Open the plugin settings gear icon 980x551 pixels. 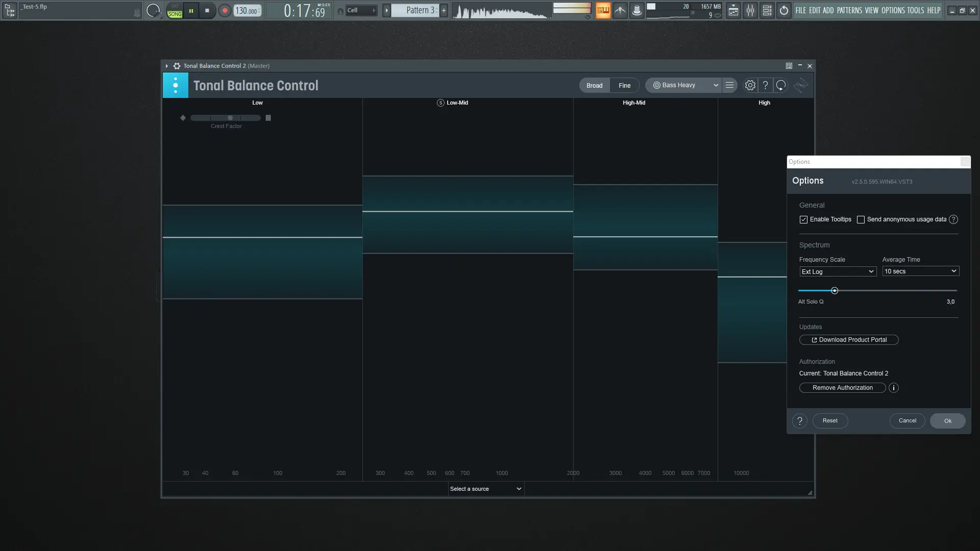(750, 85)
